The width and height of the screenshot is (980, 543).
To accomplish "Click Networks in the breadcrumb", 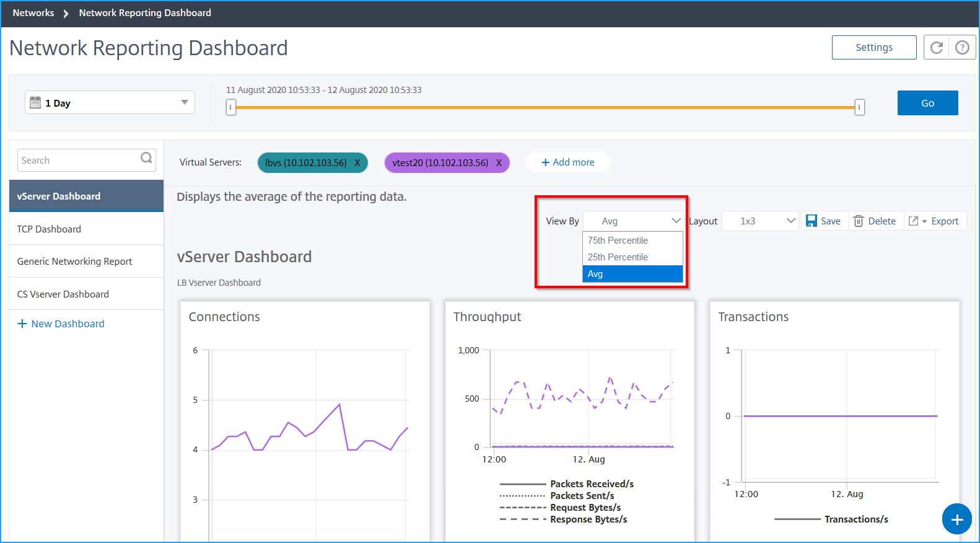I will click(x=33, y=13).
